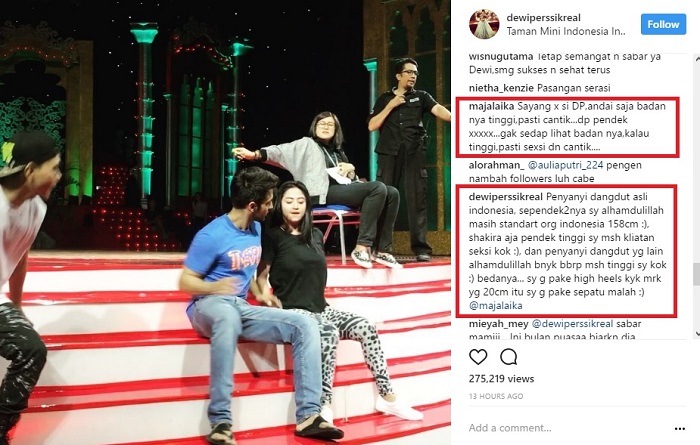Click the comments scrollbar down arrow

point(696,333)
